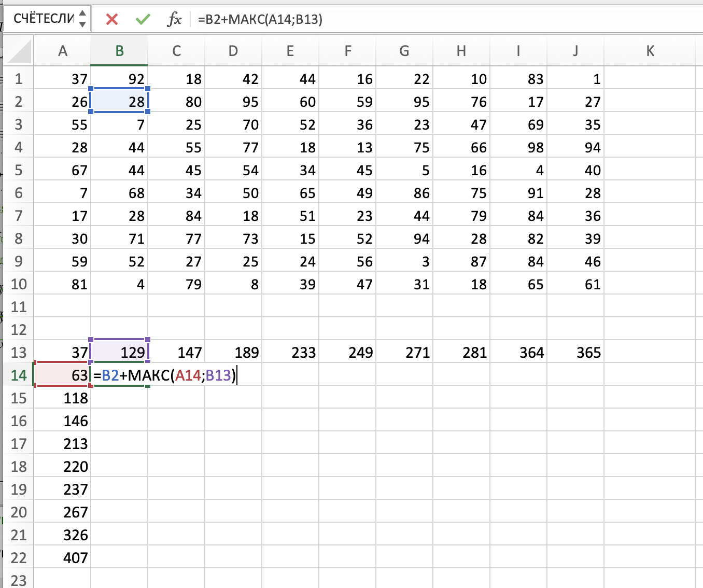Cancel formula entry with the red X
703x588 pixels.
click(111, 20)
